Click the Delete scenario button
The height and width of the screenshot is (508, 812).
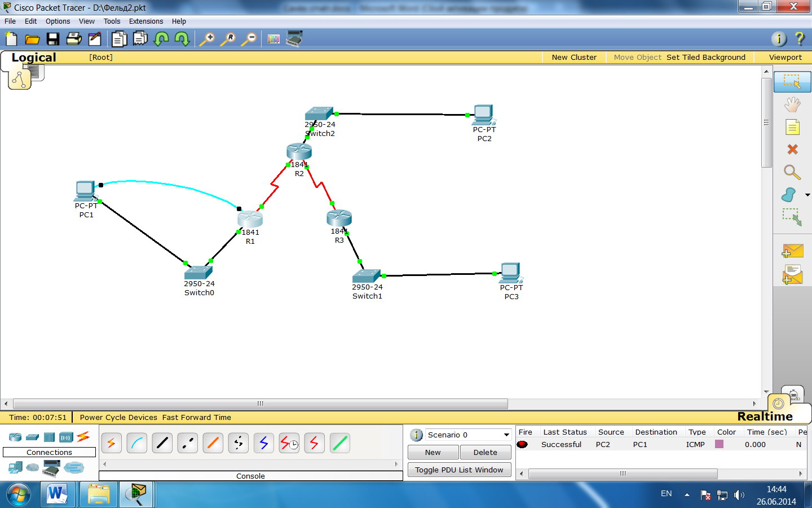coord(486,452)
